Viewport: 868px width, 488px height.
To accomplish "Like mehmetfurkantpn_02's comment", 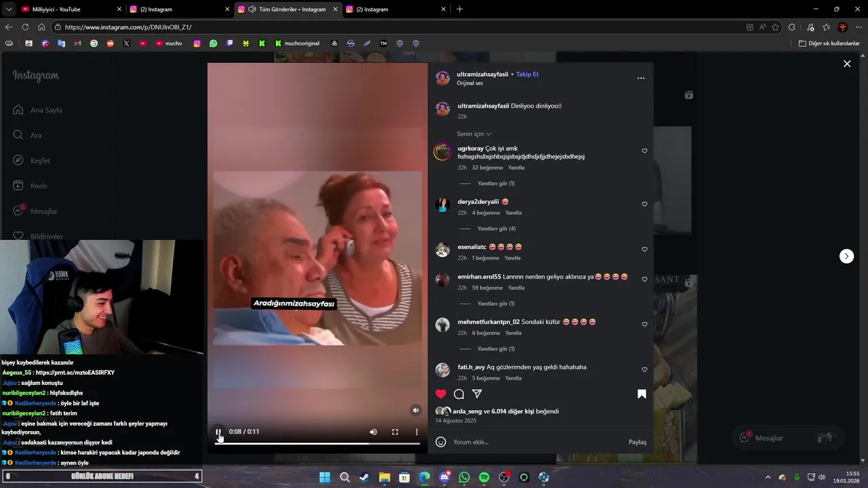I will 644,325.
